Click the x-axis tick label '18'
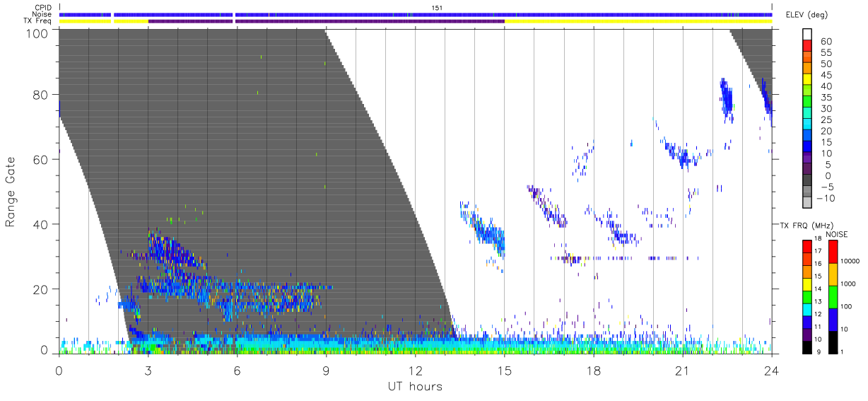 pyautogui.click(x=593, y=370)
